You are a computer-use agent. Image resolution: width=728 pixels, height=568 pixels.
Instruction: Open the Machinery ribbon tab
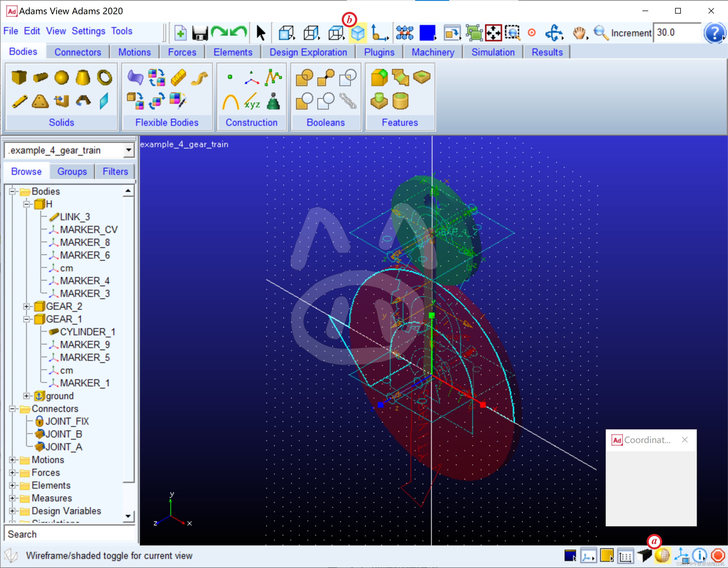point(433,52)
